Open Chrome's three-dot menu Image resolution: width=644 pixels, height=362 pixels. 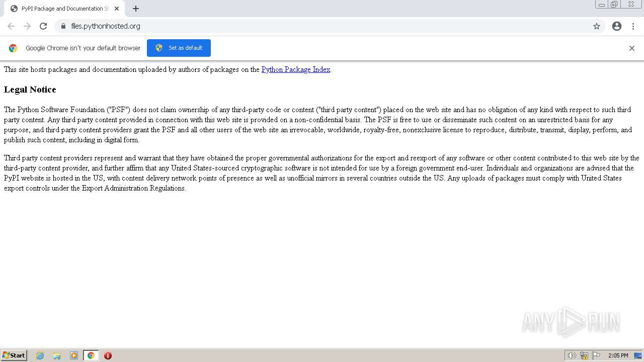click(633, 26)
